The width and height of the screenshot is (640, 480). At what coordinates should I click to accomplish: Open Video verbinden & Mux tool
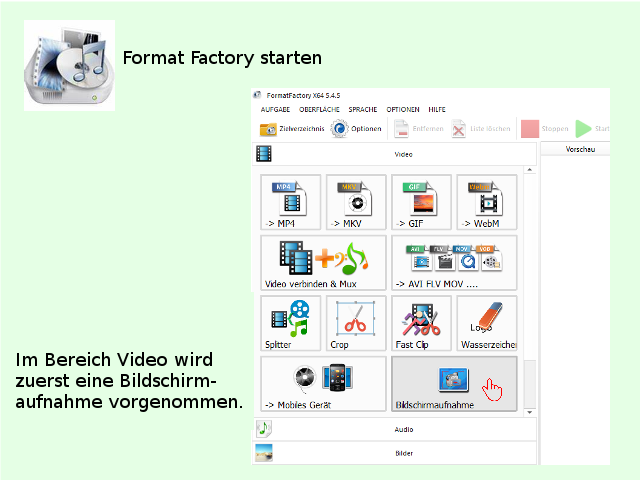tap(323, 262)
